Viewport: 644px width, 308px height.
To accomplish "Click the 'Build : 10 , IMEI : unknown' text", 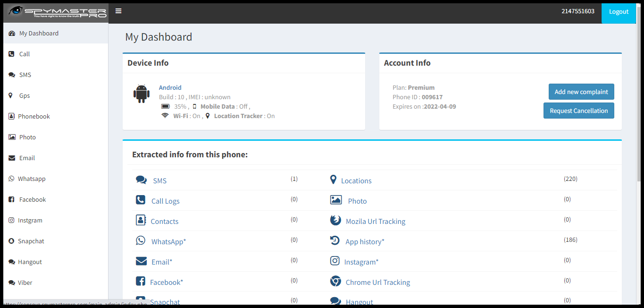I will (195, 97).
